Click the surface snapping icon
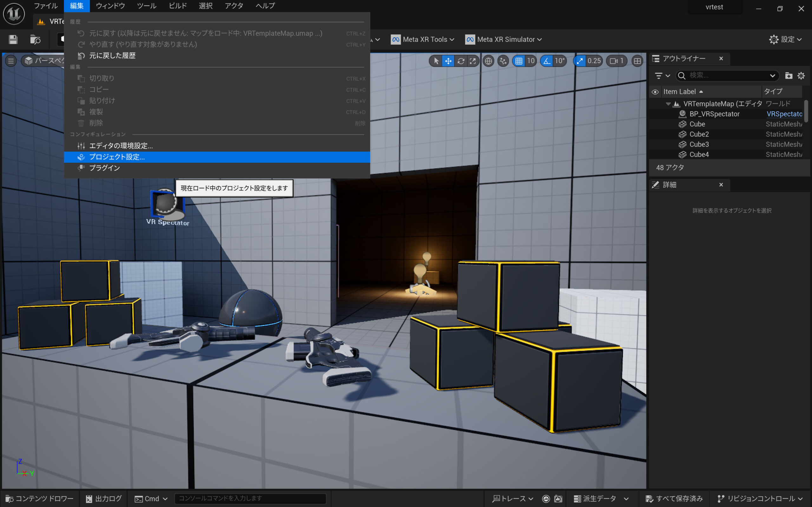The height and width of the screenshot is (507, 812). point(503,61)
